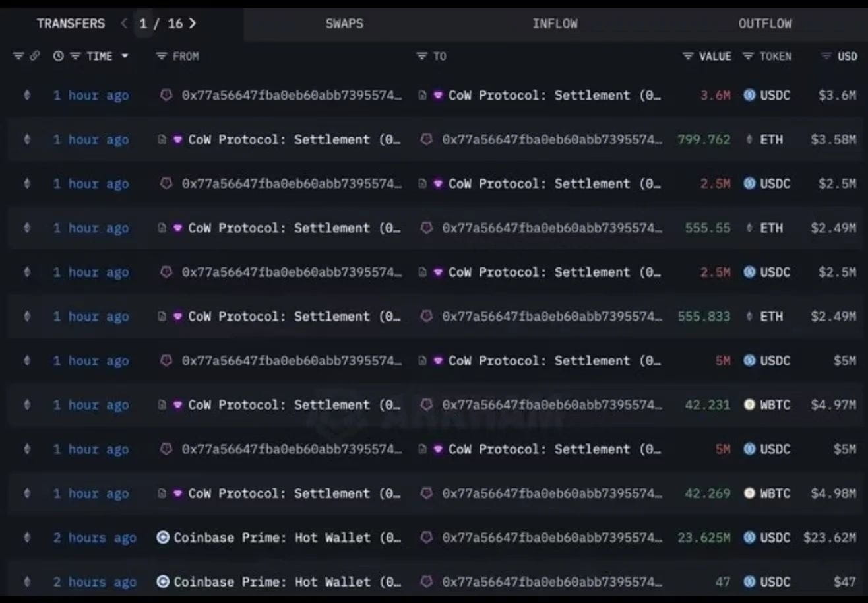The width and height of the screenshot is (868, 603).
Task: Open Coinbase Prime: Hot Wallet on 23.625M row
Action: pos(287,538)
